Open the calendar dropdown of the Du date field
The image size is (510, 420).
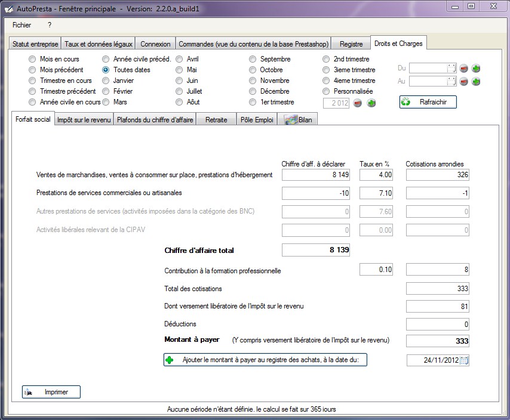(x=451, y=69)
